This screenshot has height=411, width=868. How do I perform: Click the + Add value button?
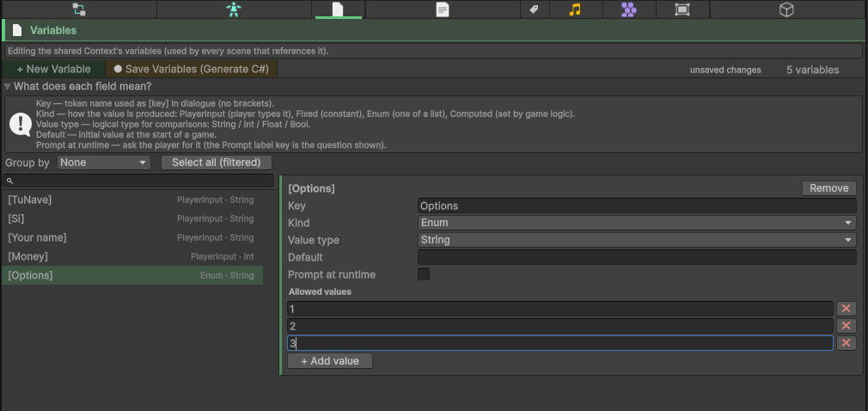pyautogui.click(x=330, y=361)
